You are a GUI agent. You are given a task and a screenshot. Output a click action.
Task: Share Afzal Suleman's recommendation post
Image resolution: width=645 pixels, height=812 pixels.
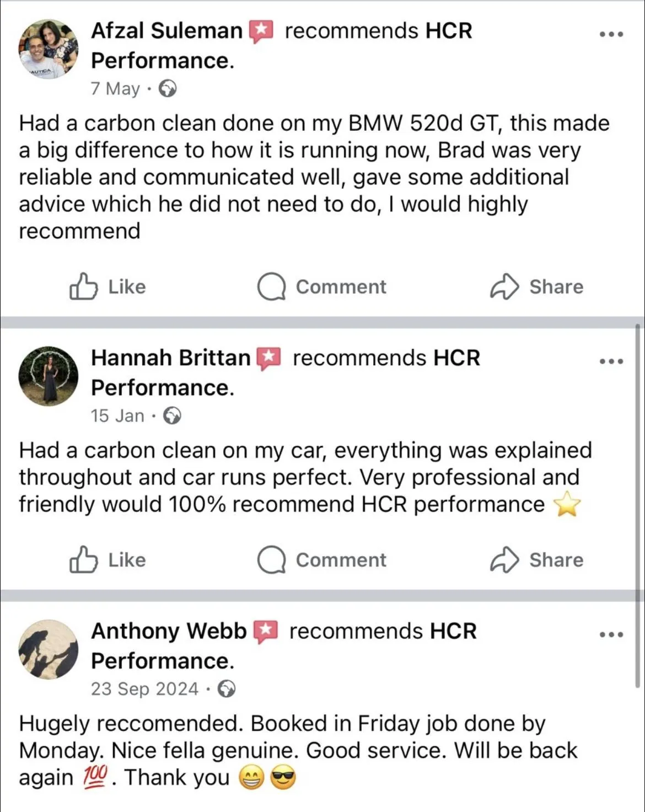[x=536, y=287]
